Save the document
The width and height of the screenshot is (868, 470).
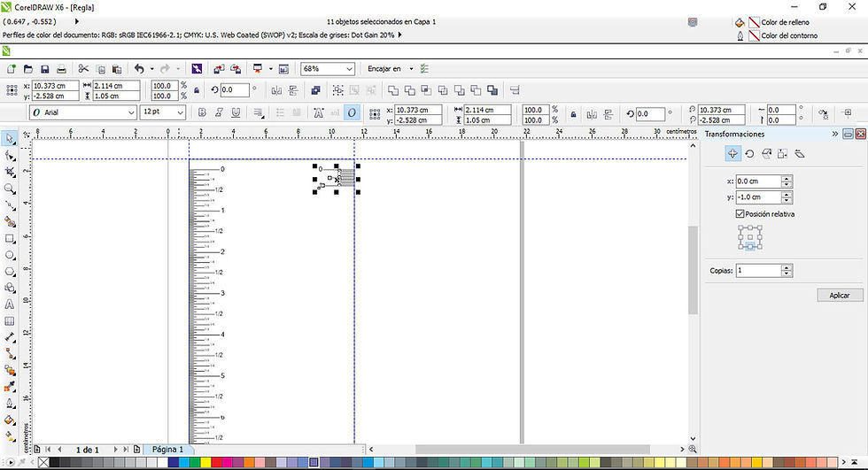pos(45,69)
